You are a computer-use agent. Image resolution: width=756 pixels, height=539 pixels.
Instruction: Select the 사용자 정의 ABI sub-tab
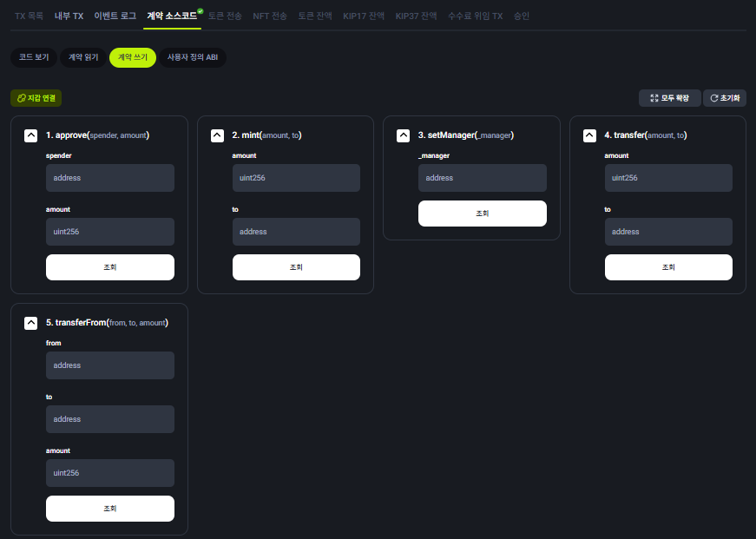[x=193, y=57]
